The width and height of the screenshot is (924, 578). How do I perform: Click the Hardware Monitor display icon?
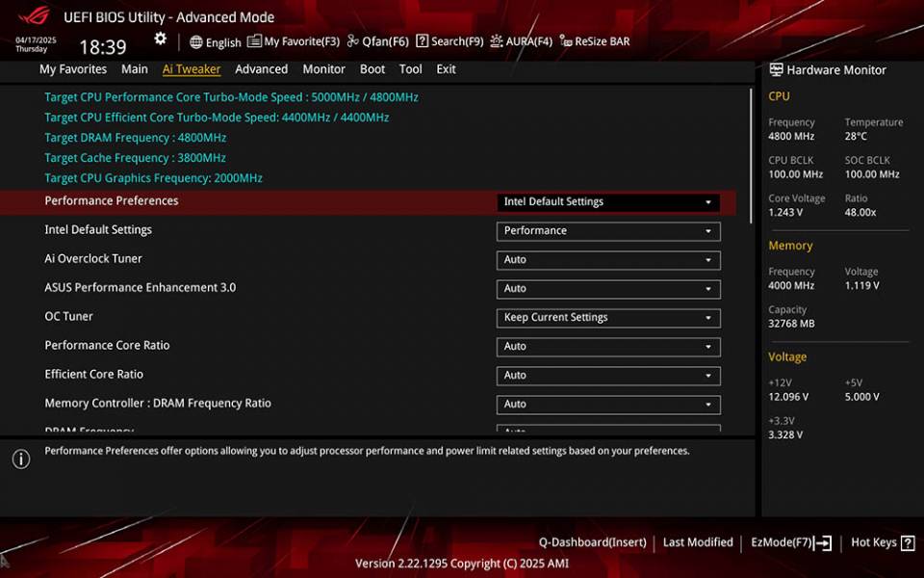pos(776,69)
